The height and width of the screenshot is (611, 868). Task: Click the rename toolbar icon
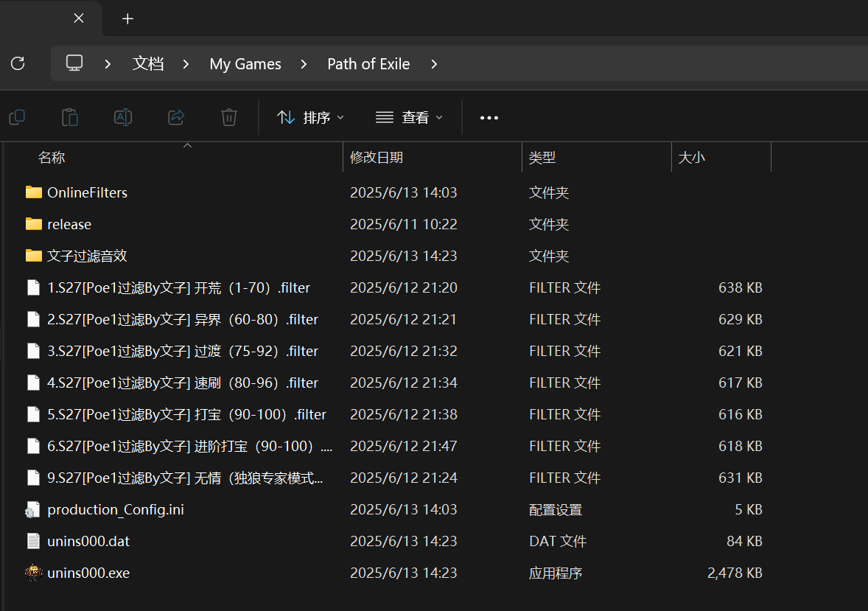123,117
